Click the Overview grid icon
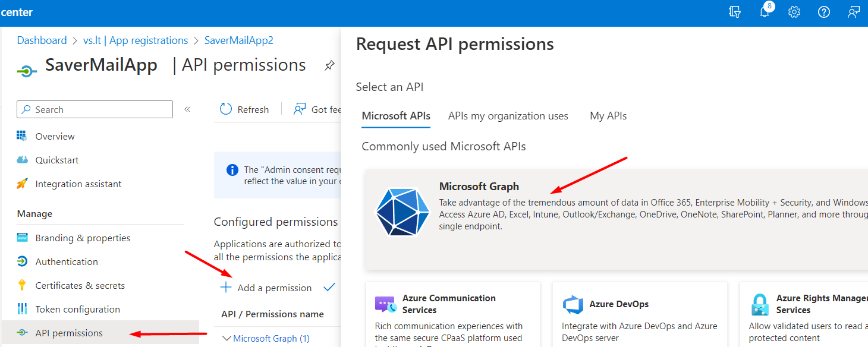Image resolution: width=868 pixels, height=347 pixels. point(22,136)
